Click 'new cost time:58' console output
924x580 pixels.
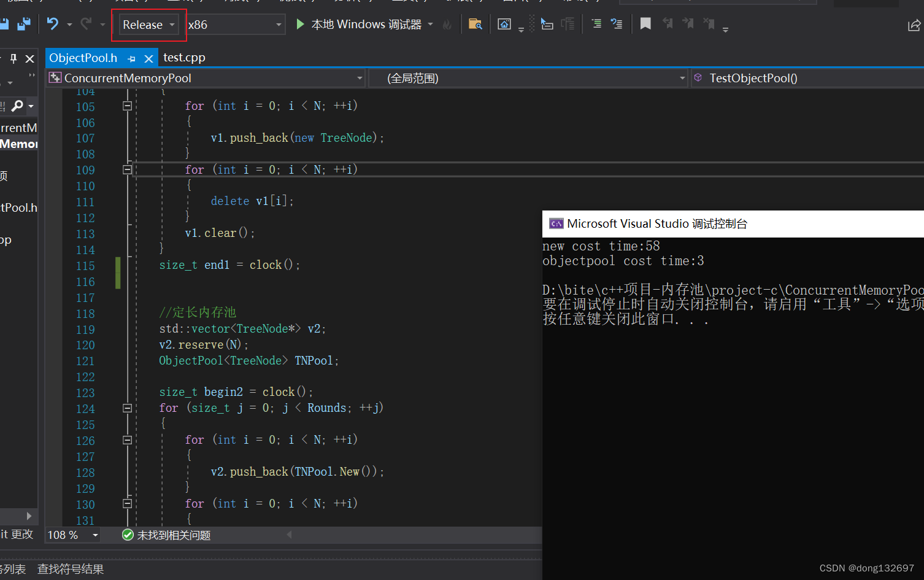click(x=601, y=246)
